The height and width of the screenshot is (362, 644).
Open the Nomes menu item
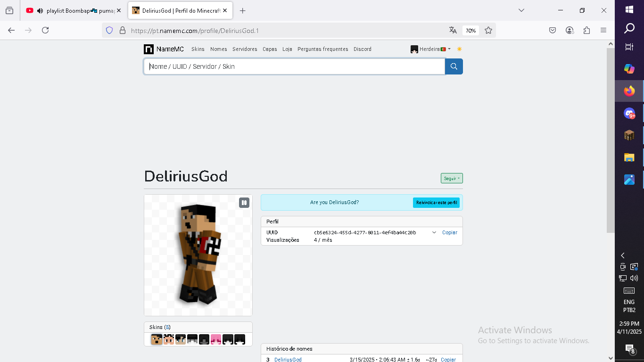[219, 49]
